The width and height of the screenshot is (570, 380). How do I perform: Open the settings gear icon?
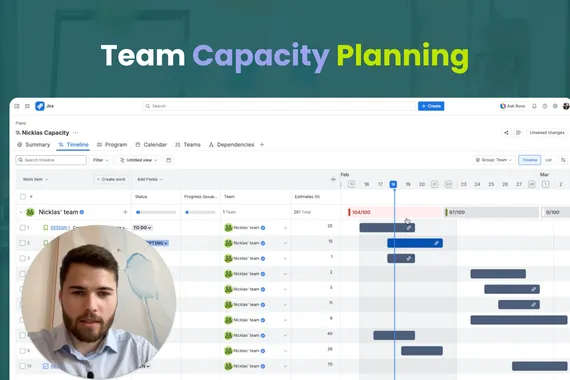coord(555,106)
